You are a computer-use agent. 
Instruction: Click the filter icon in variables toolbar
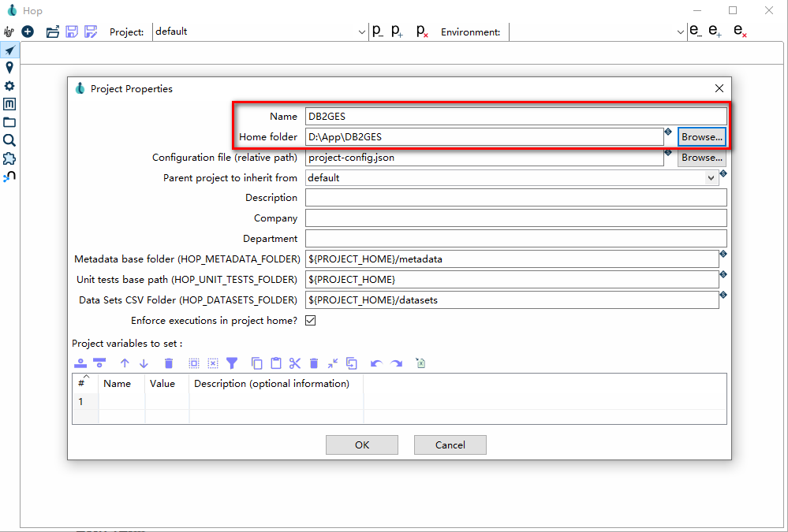coord(232,363)
